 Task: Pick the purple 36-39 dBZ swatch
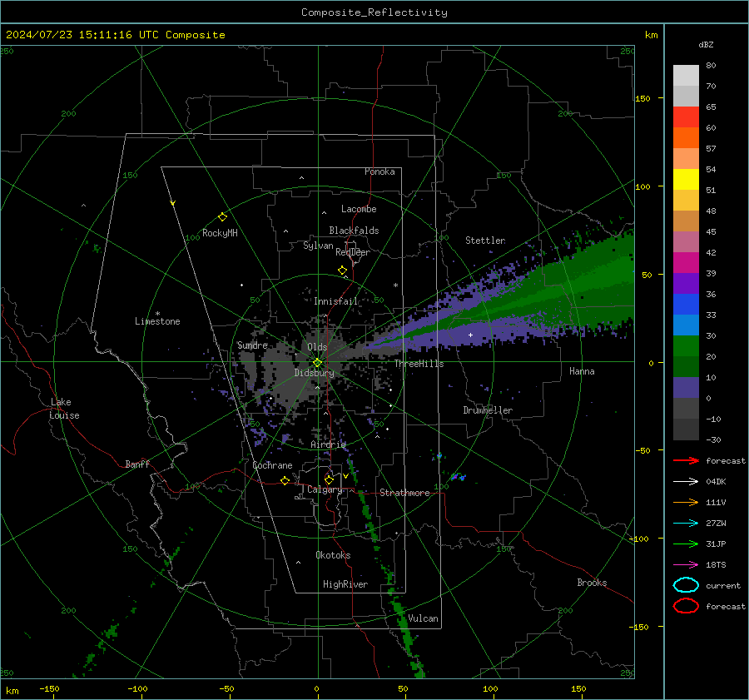coord(686,283)
